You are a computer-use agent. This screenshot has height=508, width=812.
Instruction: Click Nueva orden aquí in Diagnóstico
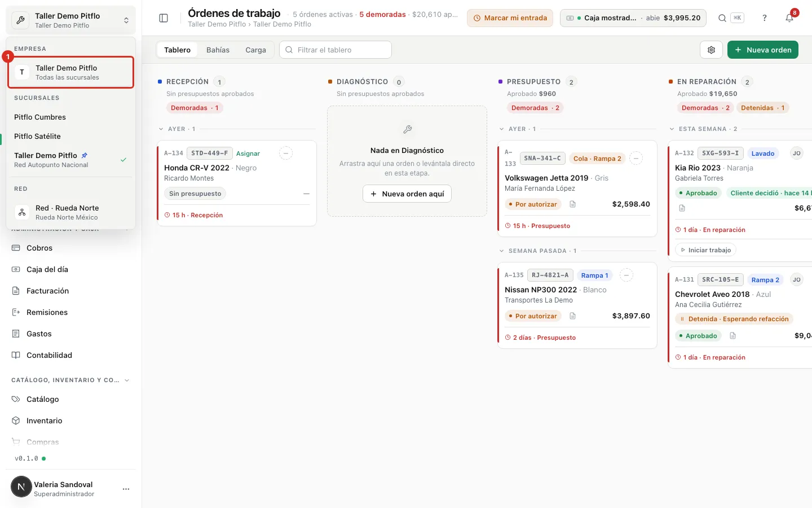click(x=407, y=194)
